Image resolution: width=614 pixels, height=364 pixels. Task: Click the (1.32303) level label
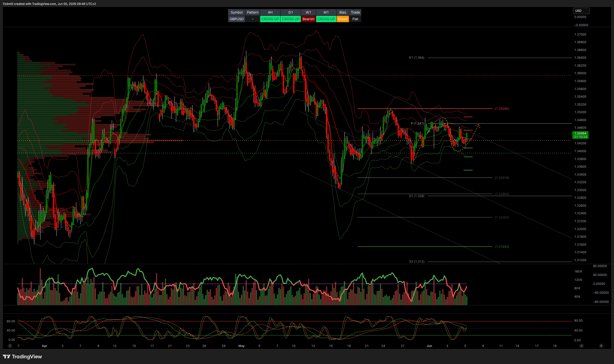(x=502, y=218)
